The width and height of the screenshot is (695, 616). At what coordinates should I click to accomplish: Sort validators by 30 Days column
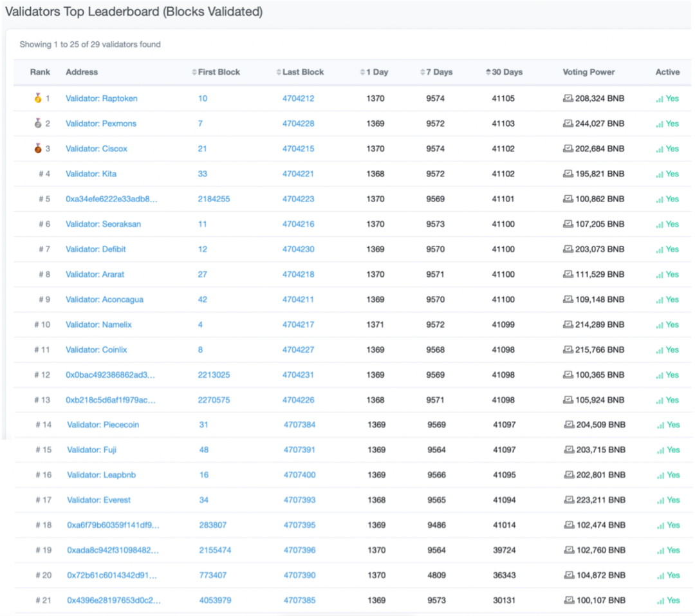pyautogui.click(x=506, y=72)
